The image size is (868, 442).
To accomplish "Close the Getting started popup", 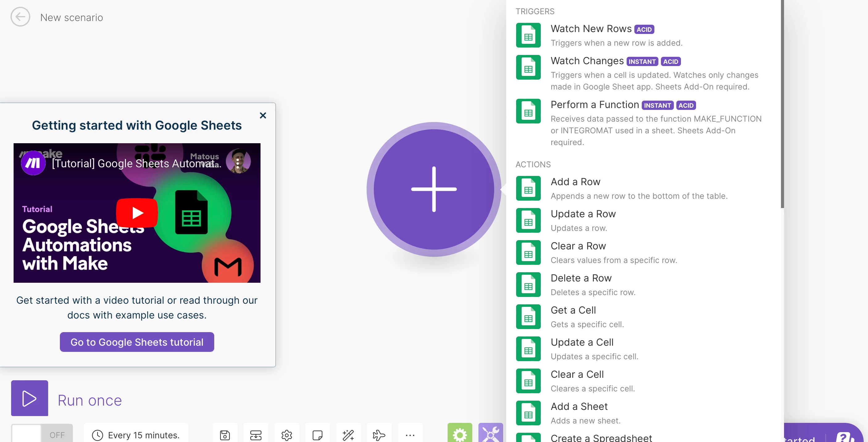I will pos(263,115).
